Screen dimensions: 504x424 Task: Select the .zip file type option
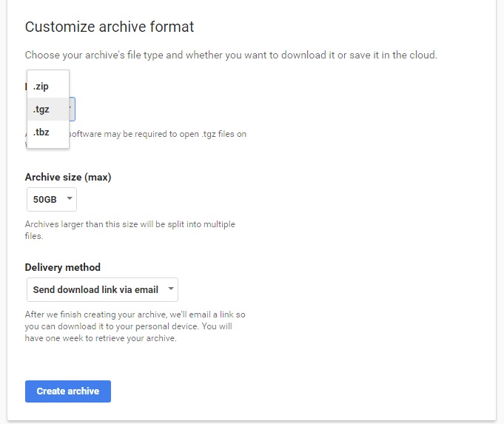48,86
